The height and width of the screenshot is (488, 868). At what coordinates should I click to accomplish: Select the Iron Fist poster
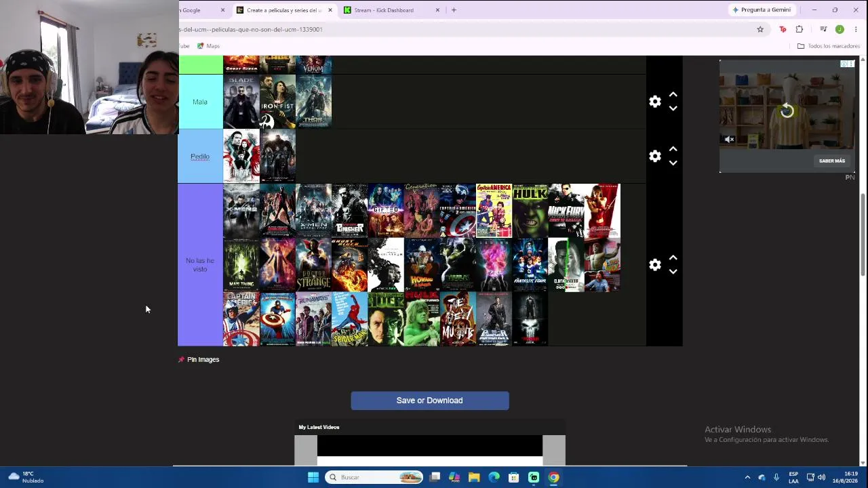click(278, 102)
